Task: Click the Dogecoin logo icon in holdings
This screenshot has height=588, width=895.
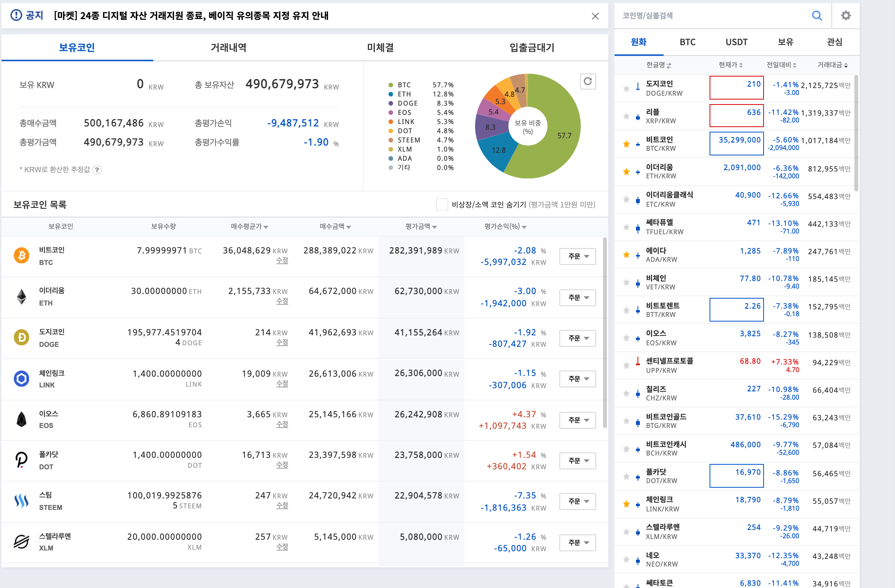Action: tap(21, 337)
